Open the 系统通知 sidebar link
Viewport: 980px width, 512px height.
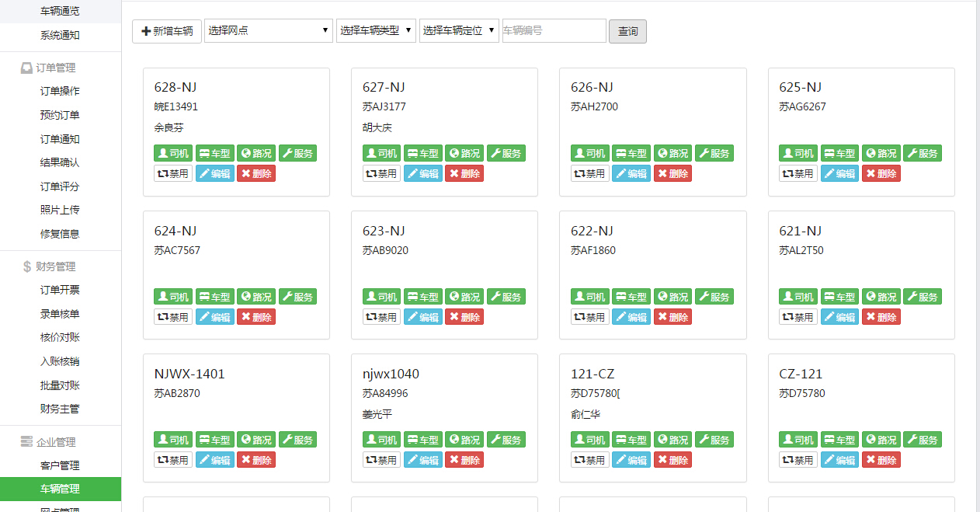point(60,35)
